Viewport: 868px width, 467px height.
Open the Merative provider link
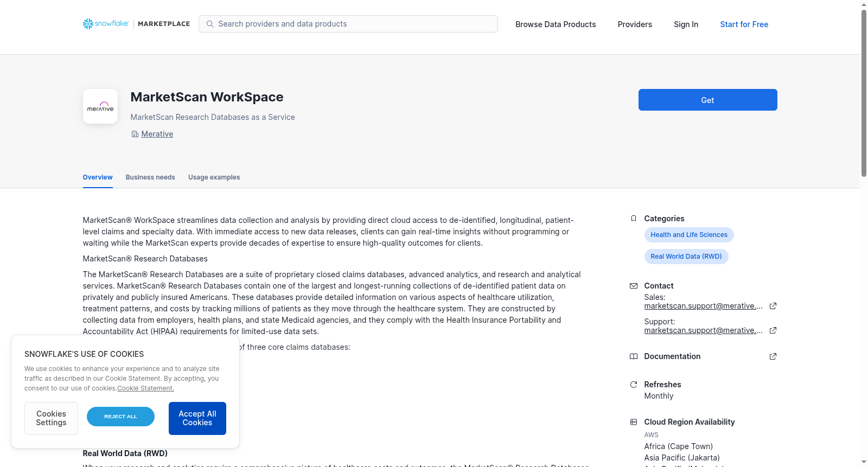(x=157, y=134)
